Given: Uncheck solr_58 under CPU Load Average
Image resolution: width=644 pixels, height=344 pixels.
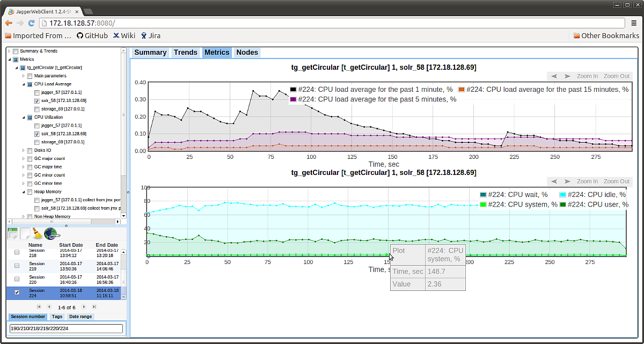Looking at the screenshot, I should [x=37, y=101].
